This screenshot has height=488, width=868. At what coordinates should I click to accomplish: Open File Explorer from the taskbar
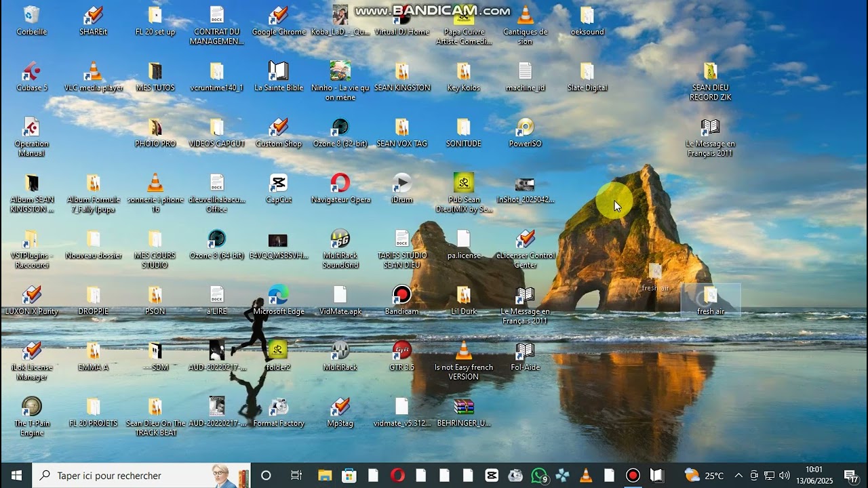pyautogui.click(x=325, y=475)
